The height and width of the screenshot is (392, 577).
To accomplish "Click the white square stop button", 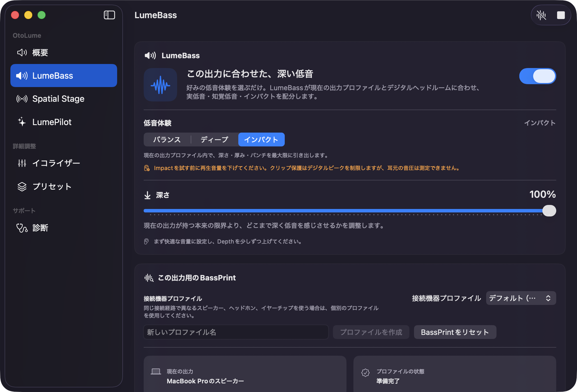I will click(x=561, y=15).
